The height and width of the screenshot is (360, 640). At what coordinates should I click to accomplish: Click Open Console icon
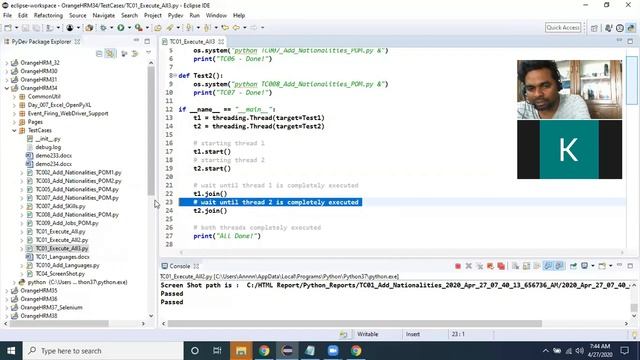[x=602, y=266]
